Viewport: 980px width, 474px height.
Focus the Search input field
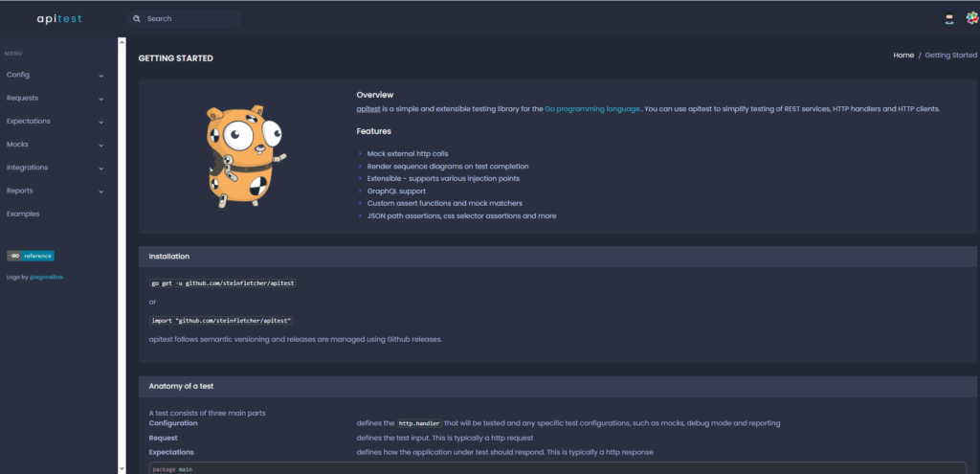tap(189, 18)
